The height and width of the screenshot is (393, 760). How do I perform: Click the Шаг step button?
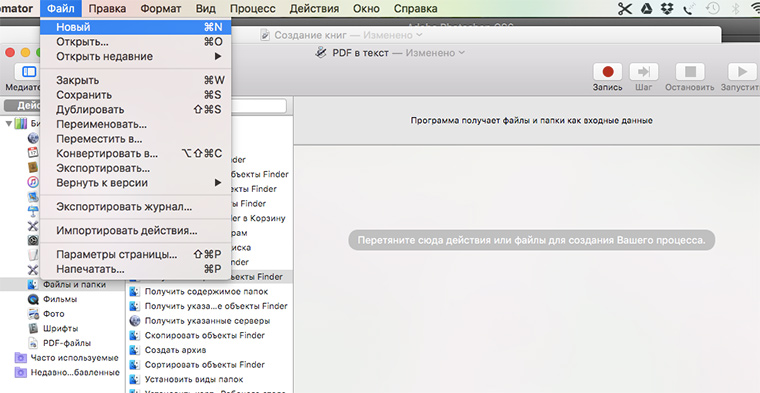point(644,72)
